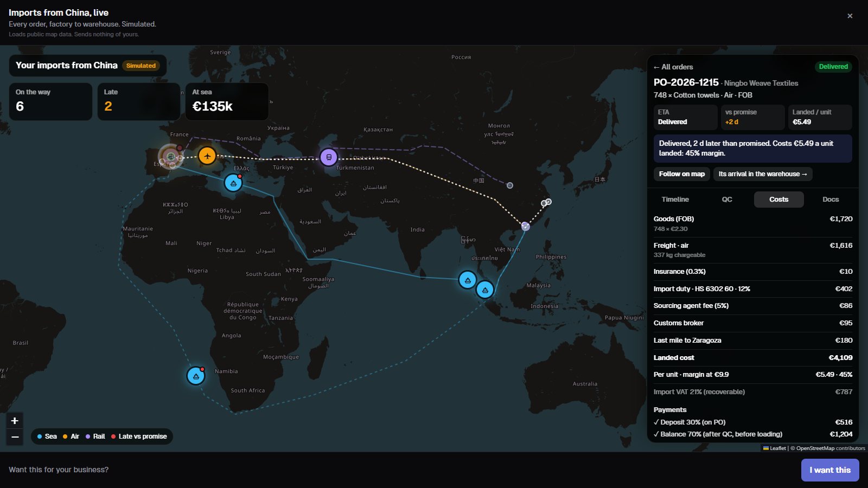Image resolution: width=868 pixels, height=488 pixels.
Task: Switch to the Timeline tab
Action: [x=675, y=200]
